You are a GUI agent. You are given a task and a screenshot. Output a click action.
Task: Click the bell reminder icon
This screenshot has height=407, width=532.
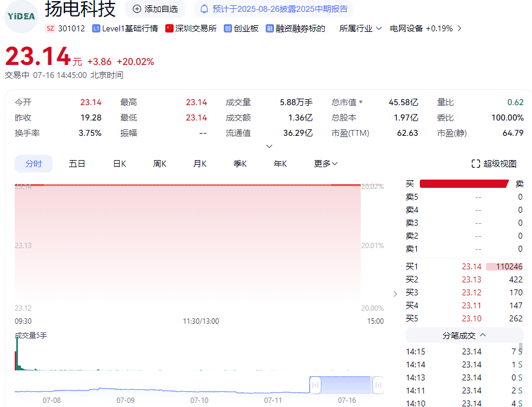(204, 9)
